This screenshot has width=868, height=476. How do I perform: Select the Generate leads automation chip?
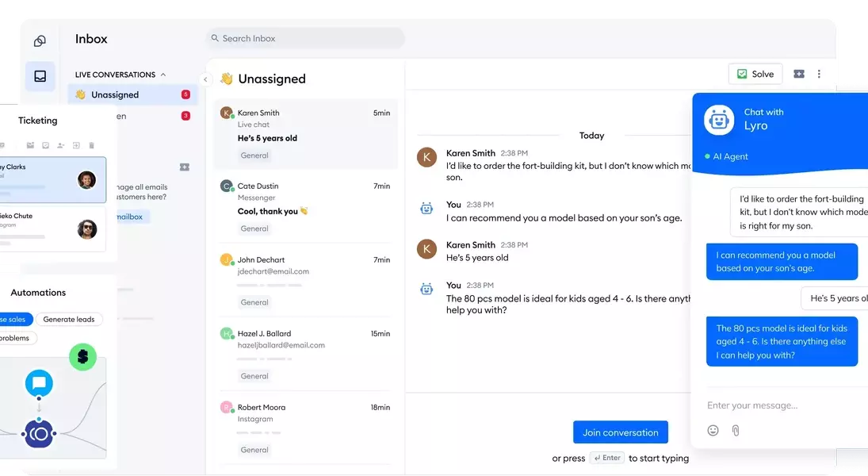(69, 319)
